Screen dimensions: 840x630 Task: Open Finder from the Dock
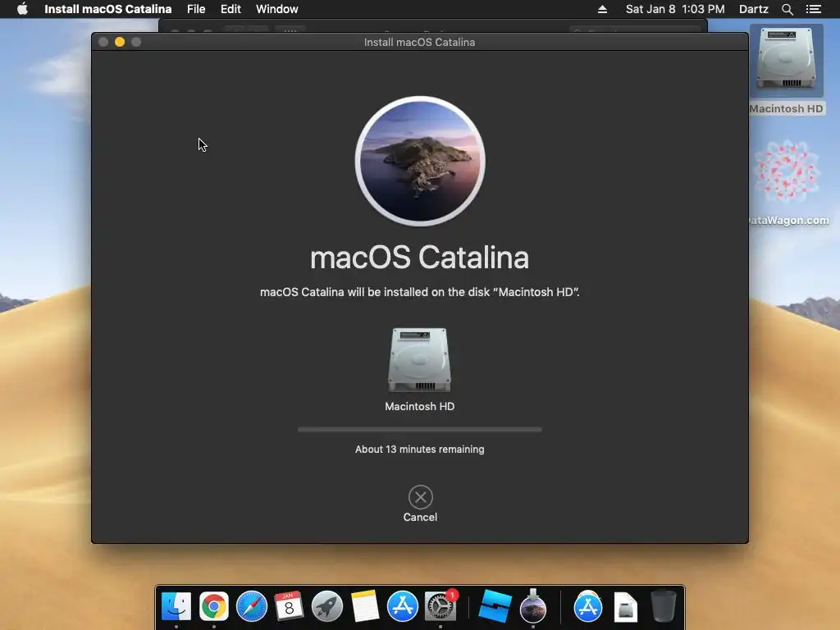pos(176,606)
